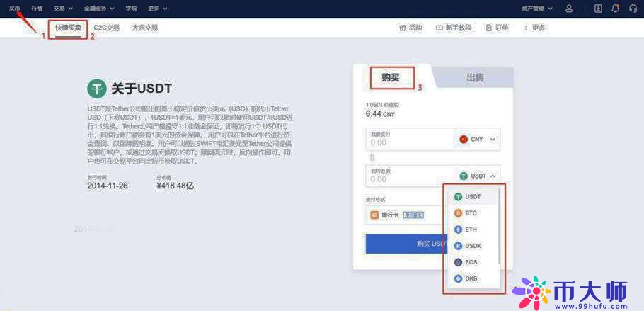
Task: Click the download app icon
Action: [599, 9]
